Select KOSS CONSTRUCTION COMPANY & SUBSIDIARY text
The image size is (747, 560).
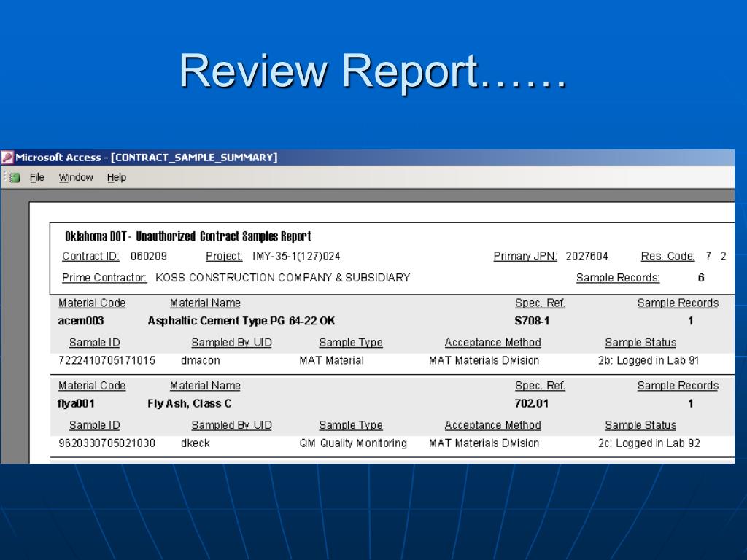(283, 278)
